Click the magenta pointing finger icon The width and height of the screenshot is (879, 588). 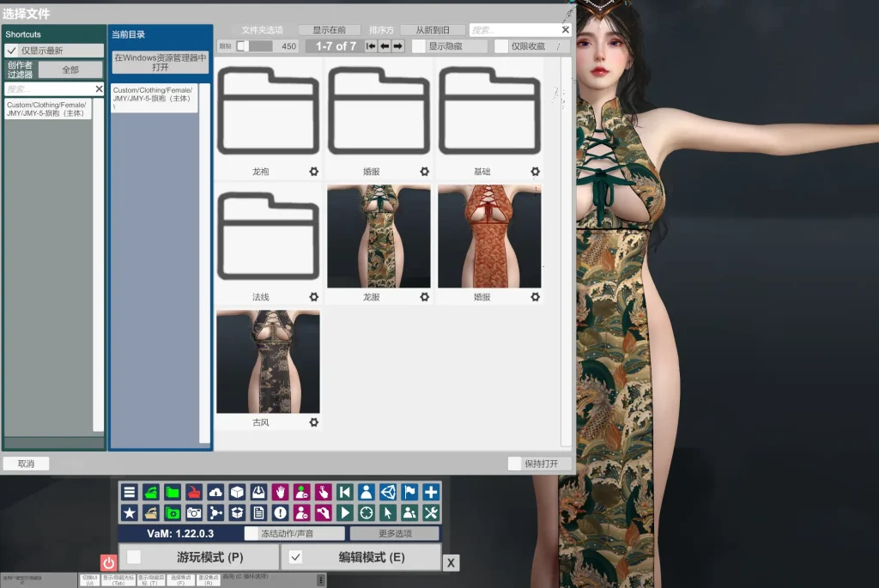tap(323, 492)
